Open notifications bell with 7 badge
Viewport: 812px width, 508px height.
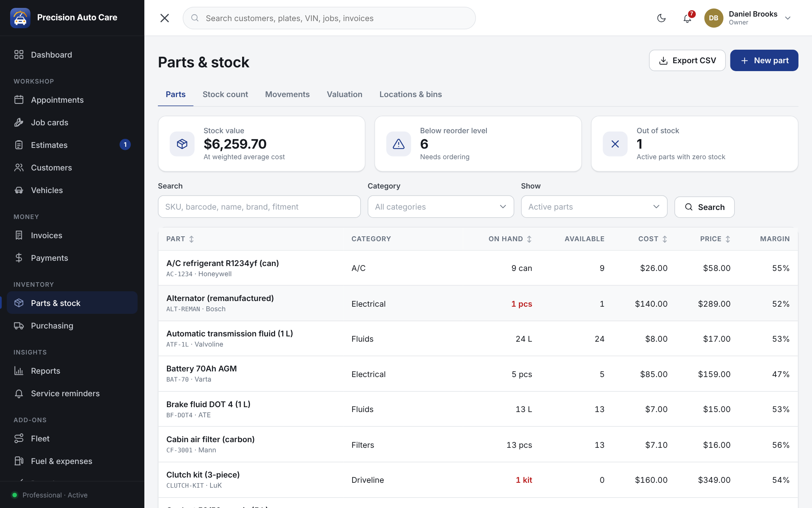coord(687,18)
